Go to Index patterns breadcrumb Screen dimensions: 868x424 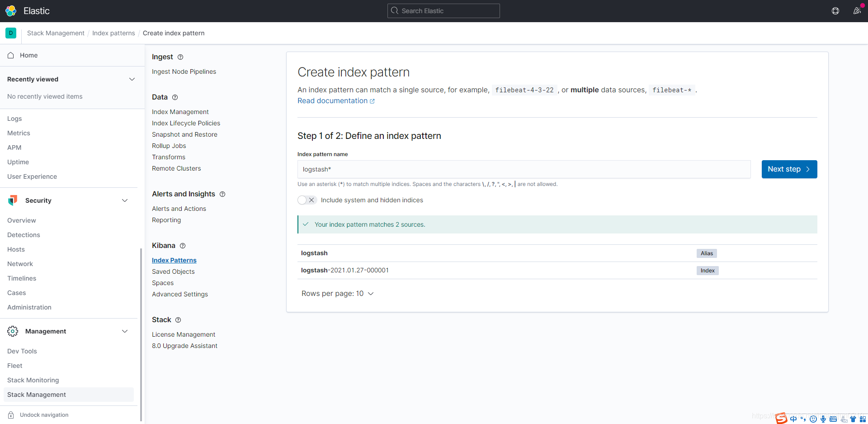tap(113, 33)
